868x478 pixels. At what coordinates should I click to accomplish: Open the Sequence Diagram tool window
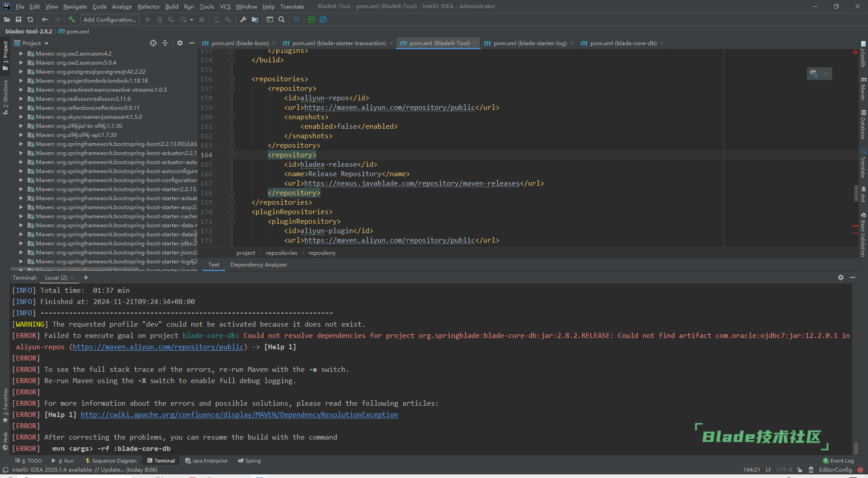(110, 461)
